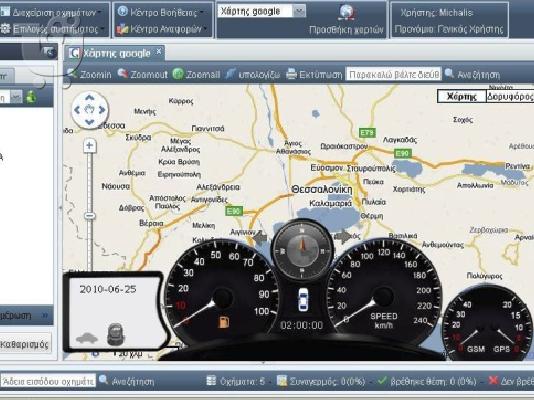
Task: Pan the map right with arrow
Action: pyautogui.click(x=102, y=110)
